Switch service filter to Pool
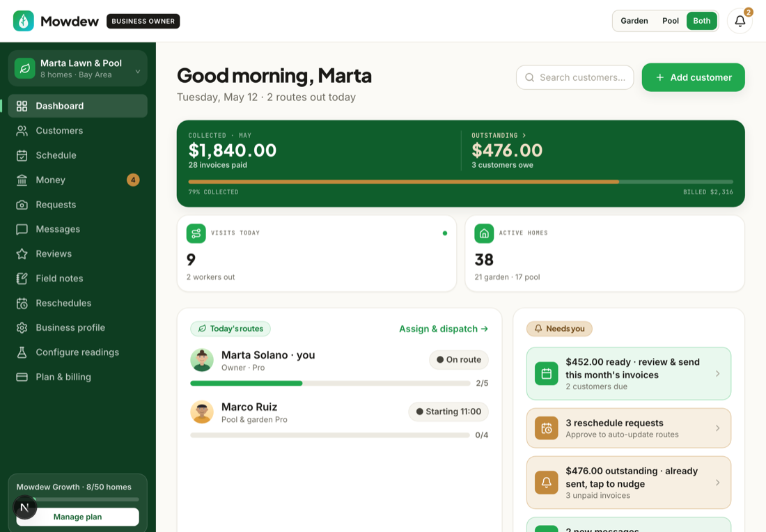 pyautogui.click(x=670, y=21)
